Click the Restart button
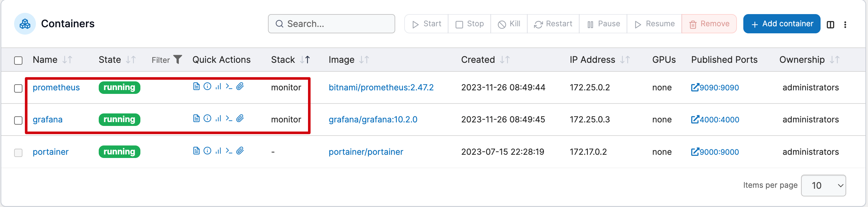The image size is (868, 207). tap(553, 24)
